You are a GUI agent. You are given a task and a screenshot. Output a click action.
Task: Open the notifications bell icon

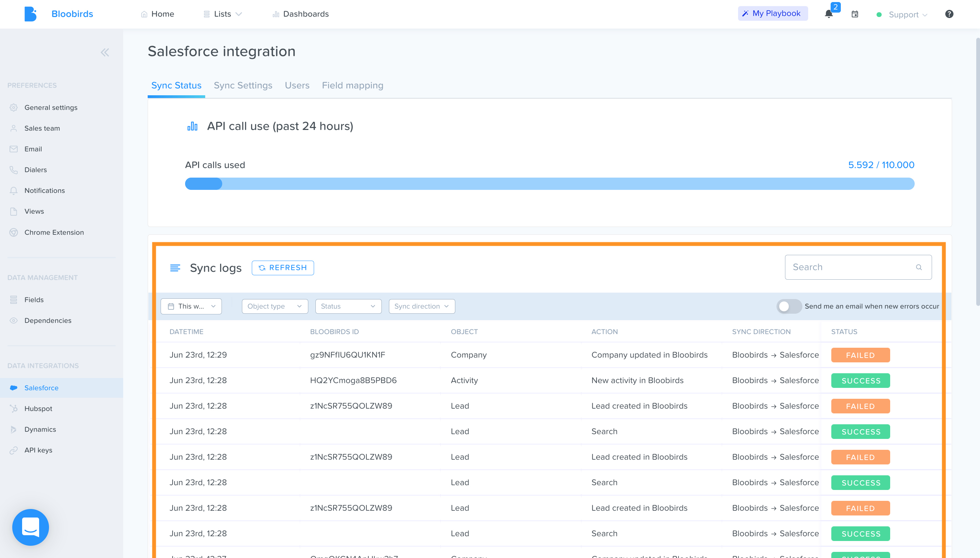click(829, 14)
